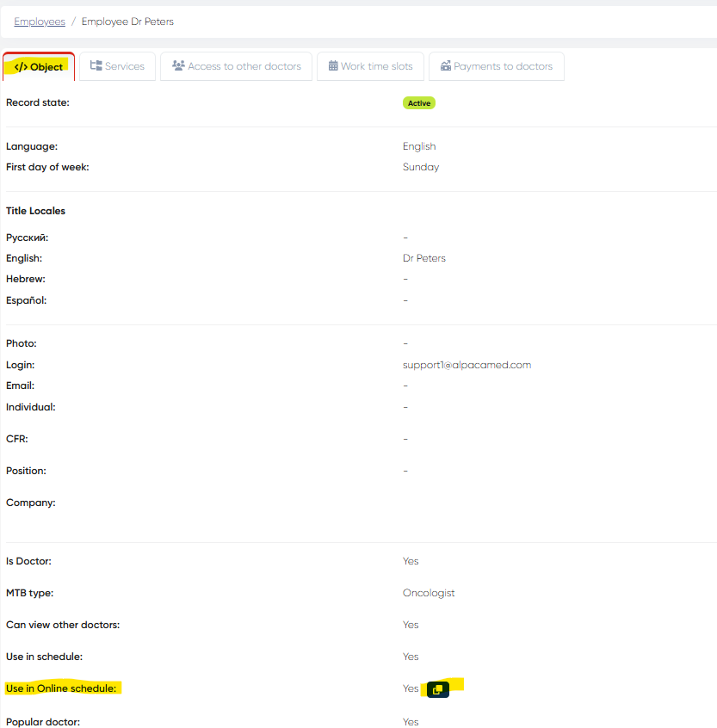
Task: Click the code brackets icon on Object tab
Action: tap(22, 67)
